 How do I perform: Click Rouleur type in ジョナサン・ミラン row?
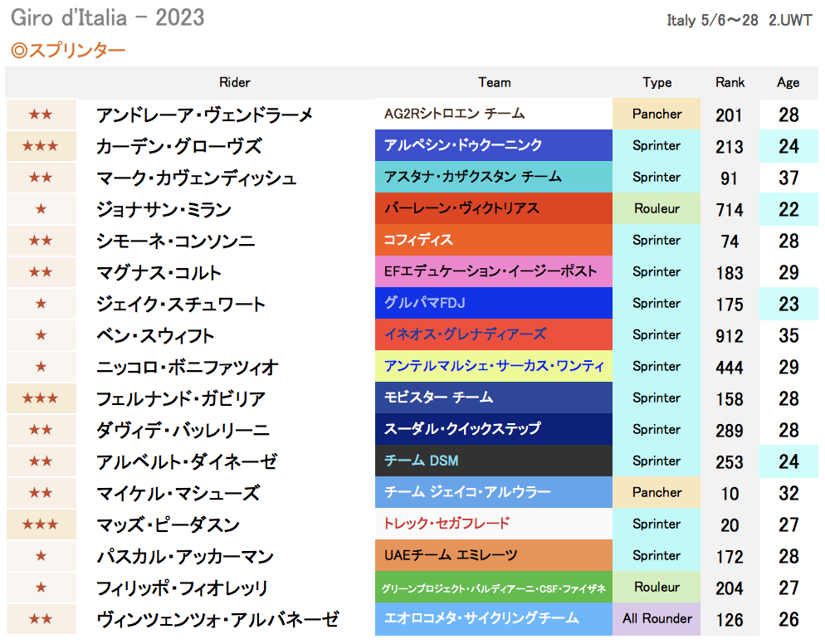(x=657, y=208)
